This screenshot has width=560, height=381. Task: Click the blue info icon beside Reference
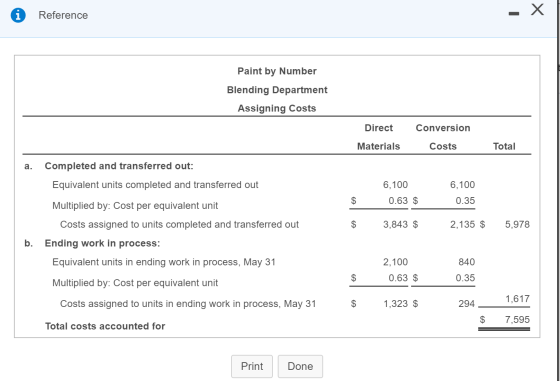click(x=18, y=15)
